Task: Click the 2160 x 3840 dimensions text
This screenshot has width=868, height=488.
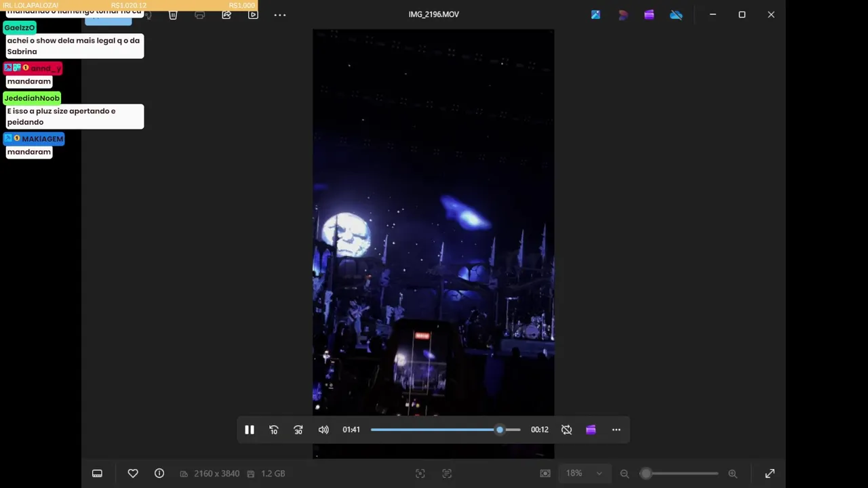Action: [217, 474]
